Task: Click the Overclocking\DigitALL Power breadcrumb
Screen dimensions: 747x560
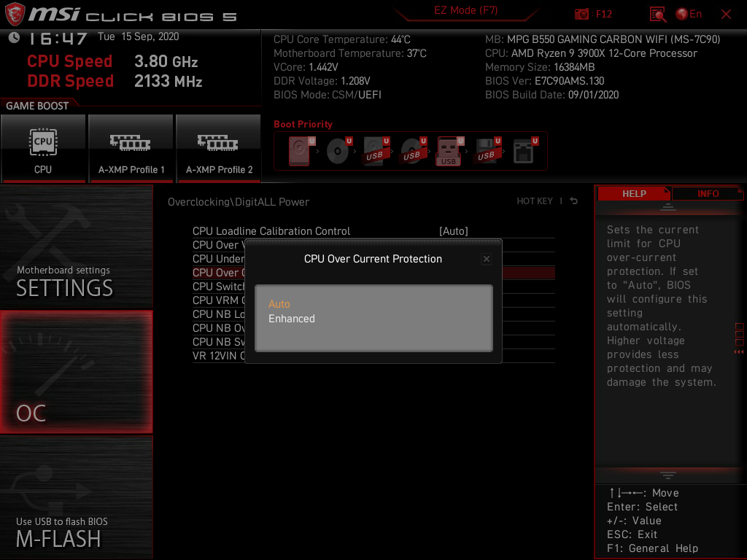Action: 239,202
